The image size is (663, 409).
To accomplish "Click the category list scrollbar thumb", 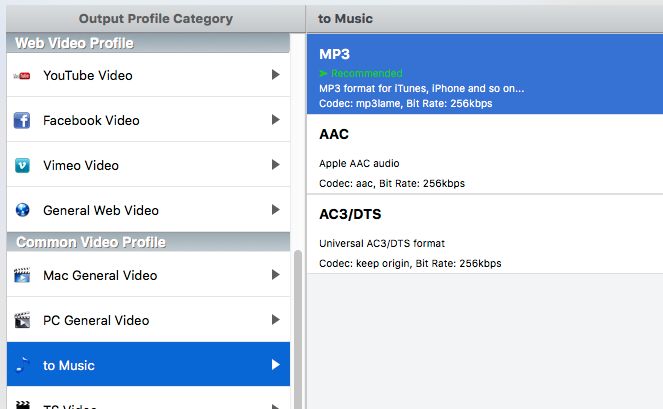I will tap(298, 329).
